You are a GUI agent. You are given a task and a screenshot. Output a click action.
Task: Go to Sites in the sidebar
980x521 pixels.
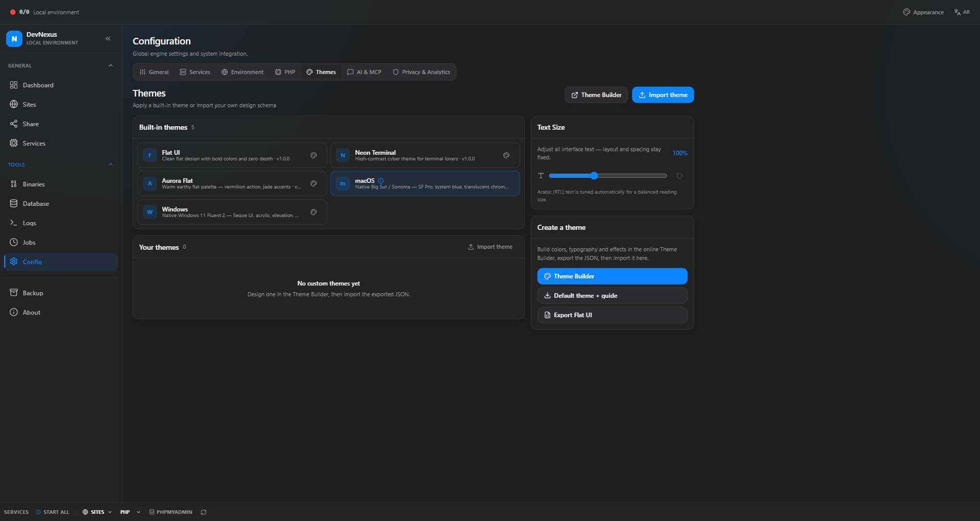[61, 105]
